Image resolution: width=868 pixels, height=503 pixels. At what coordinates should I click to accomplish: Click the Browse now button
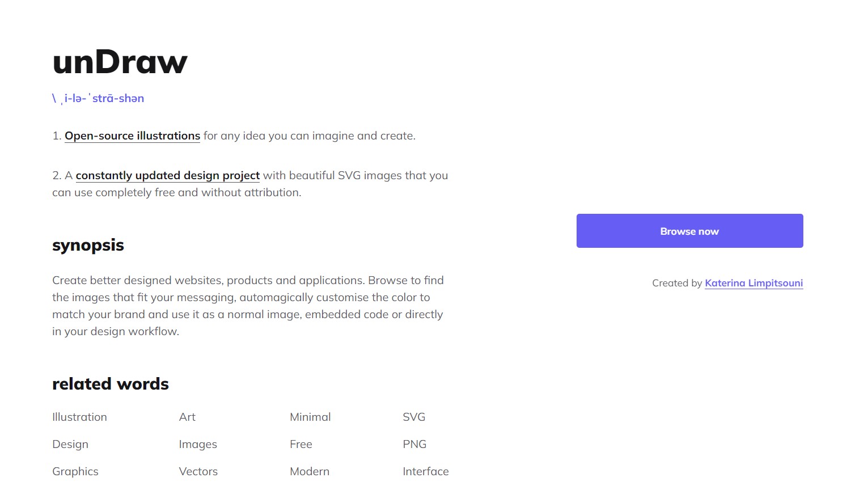(x=689, y=231)
